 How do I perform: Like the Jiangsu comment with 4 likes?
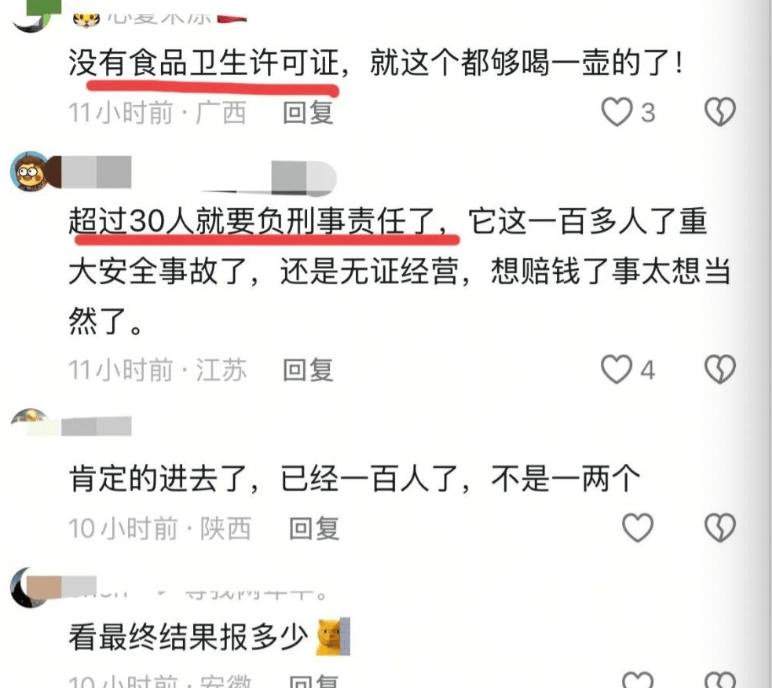pyautogui.click(x=616, y=369)
